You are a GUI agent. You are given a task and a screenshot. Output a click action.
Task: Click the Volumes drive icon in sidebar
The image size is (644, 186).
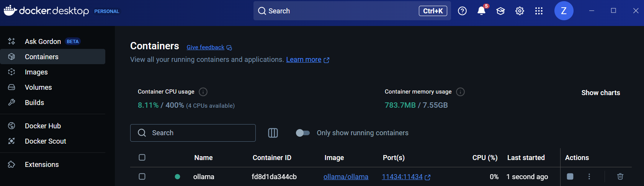[11, 87]
